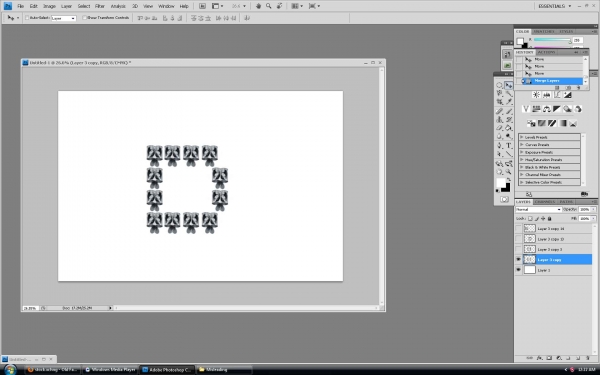
Task: Add a Photo Filter adjustment
Action: click(x=567, y=109)
